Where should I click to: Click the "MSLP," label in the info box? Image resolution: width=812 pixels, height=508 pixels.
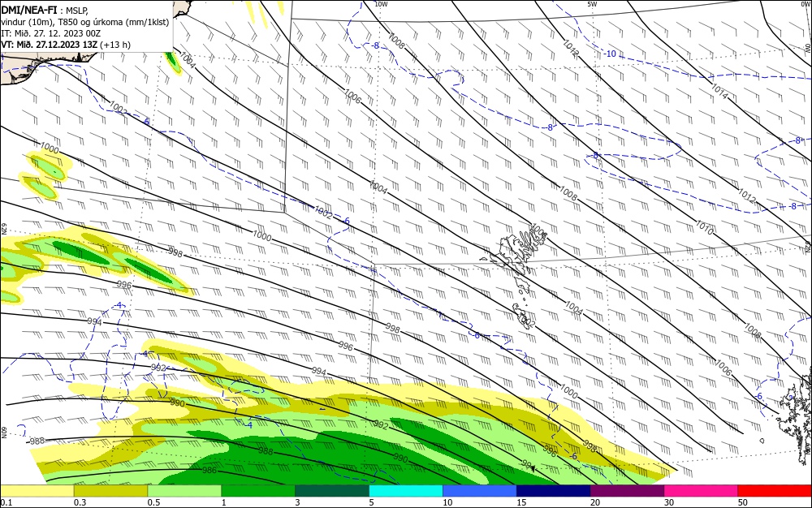pyautogui.click(x=77, y=11)
